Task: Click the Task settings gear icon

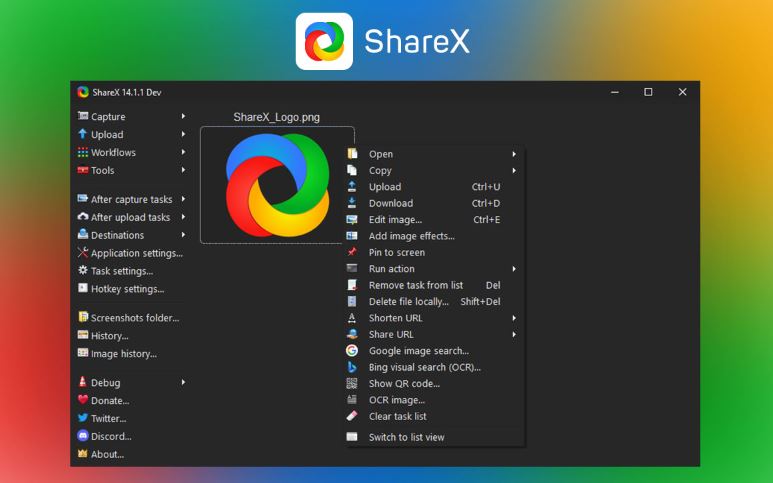Action: (83, 270)
